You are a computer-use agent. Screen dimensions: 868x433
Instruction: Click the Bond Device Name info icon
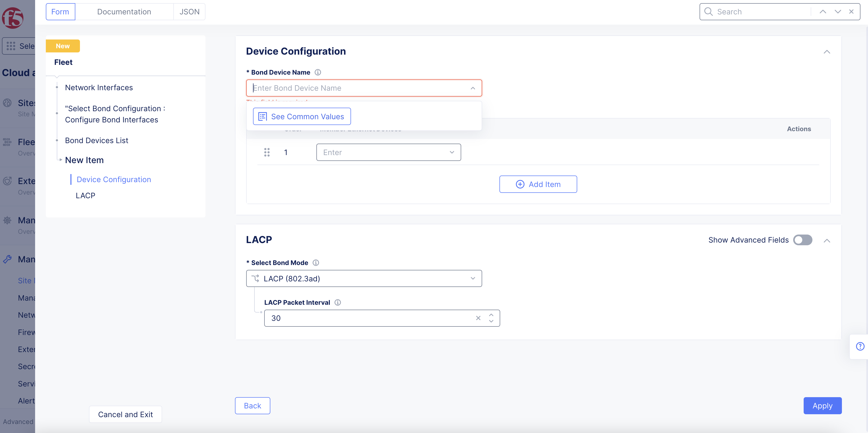[318, 72]
